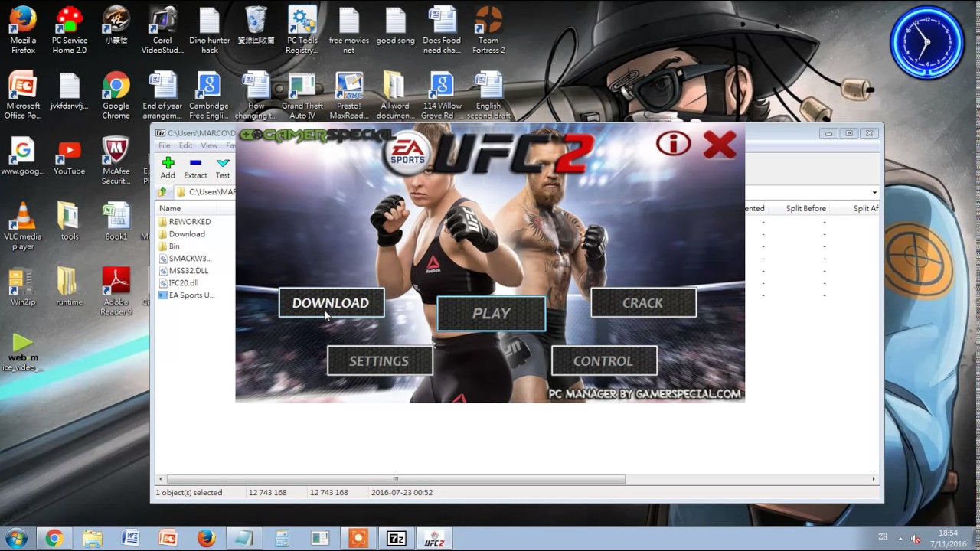Open the View menu in 7-Zip

click(209, 145)
